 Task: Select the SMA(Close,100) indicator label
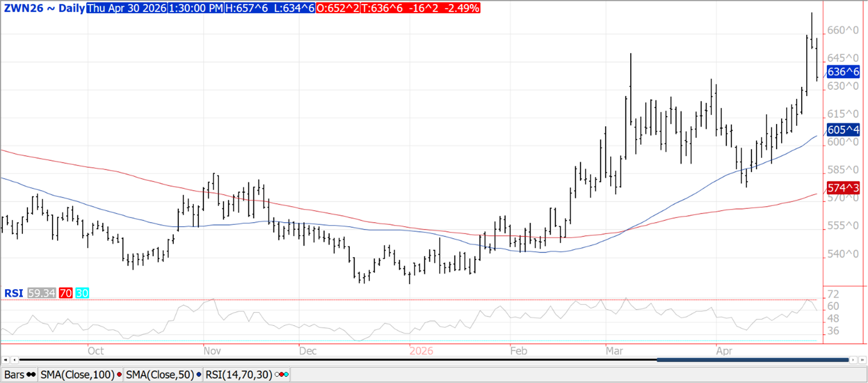coord(77,374)
